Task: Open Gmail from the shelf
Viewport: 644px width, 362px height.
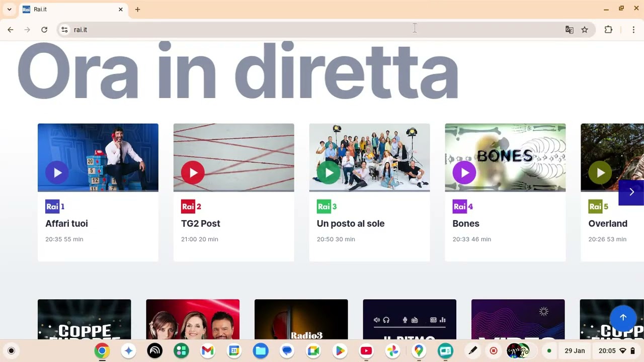Action: pos(208,351)
